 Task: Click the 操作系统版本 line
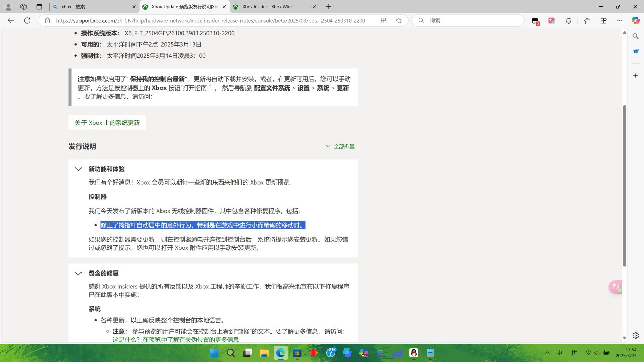(x=157, y=33)
